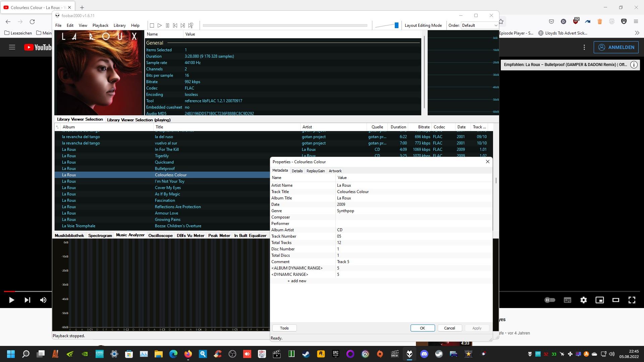Viewport: 644px width, 362px height.
Task: Open Windows Start menu
Action: (11, 354)
